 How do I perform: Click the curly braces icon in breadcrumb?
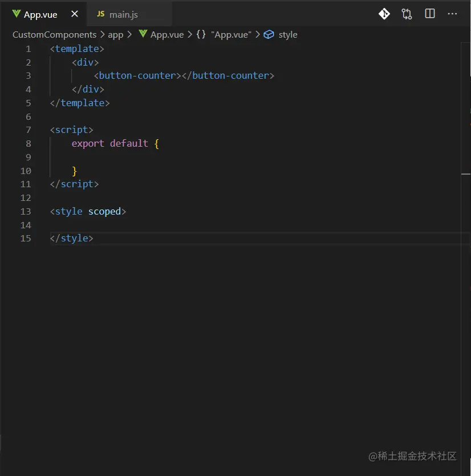coord(201,34)
